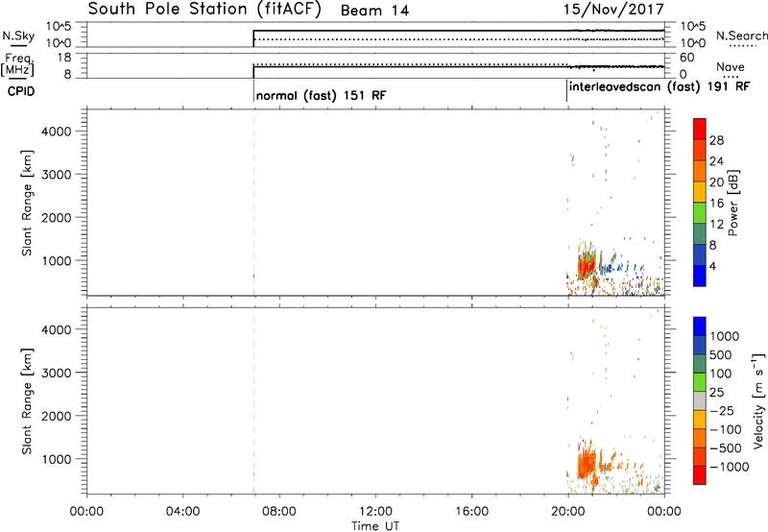Click the red bottom segment of Velocity colorbar
This screenshot has width=768, height=532.
click(700, 475)
